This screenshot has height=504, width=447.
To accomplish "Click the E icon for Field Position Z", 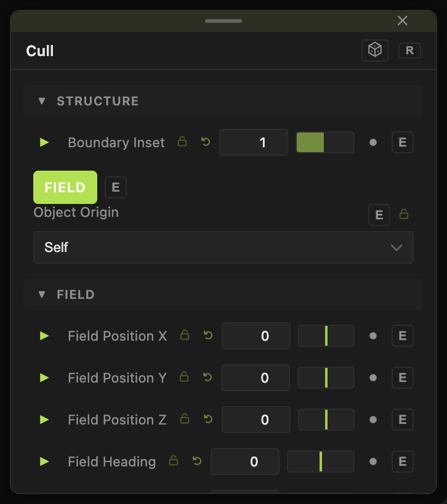I will [x=403, y=420].
